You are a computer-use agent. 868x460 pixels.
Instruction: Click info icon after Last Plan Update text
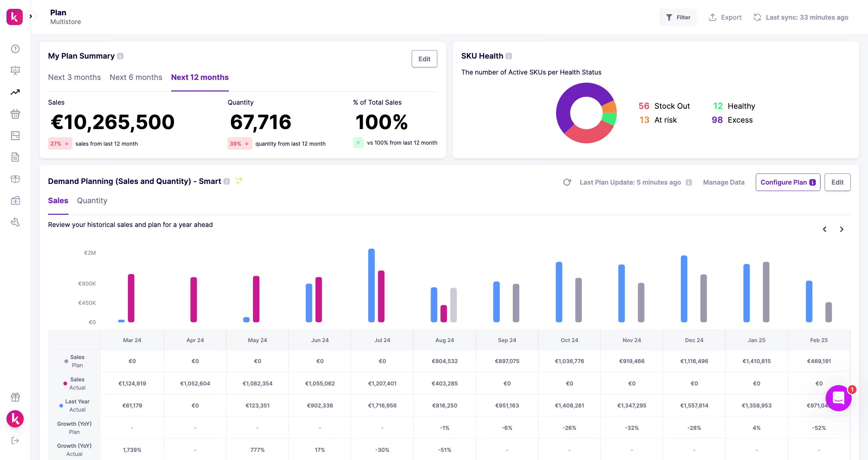(x=689, y=182)
